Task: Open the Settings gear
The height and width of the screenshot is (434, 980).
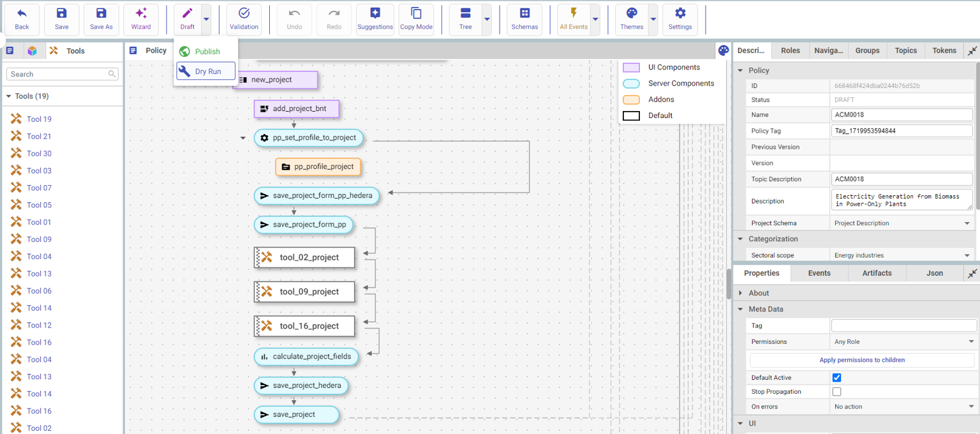Action: click(x=680, y=19)
